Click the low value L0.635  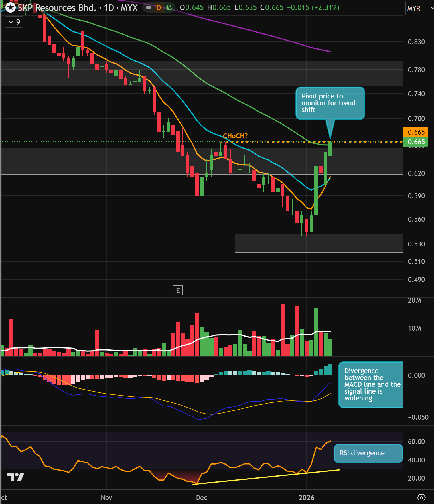246,7
